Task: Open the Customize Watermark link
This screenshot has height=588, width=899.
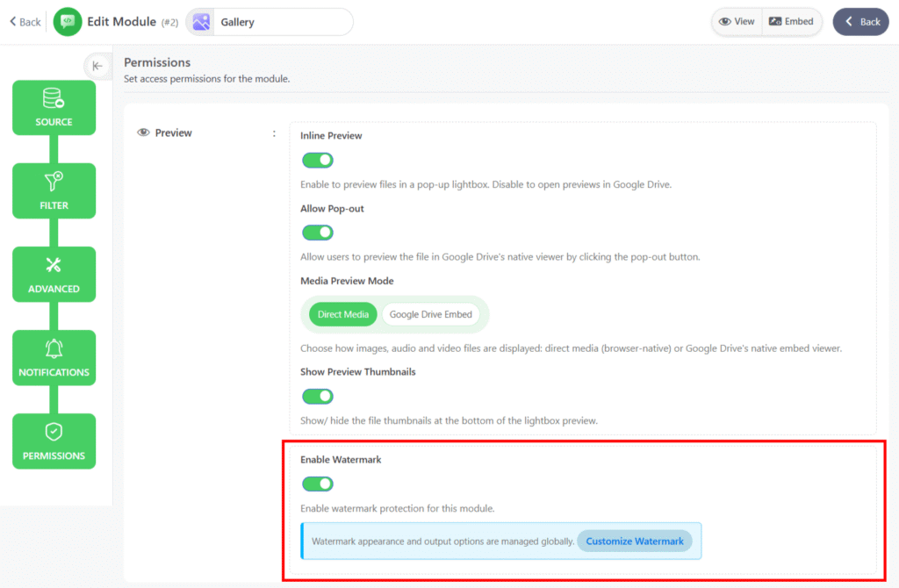Action: 634,541
